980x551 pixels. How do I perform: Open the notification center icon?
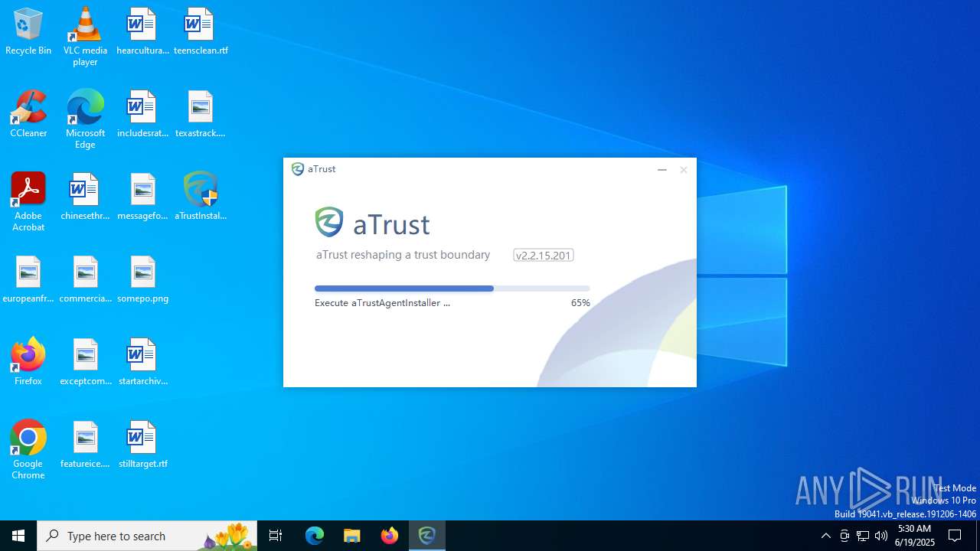[955, 536]
